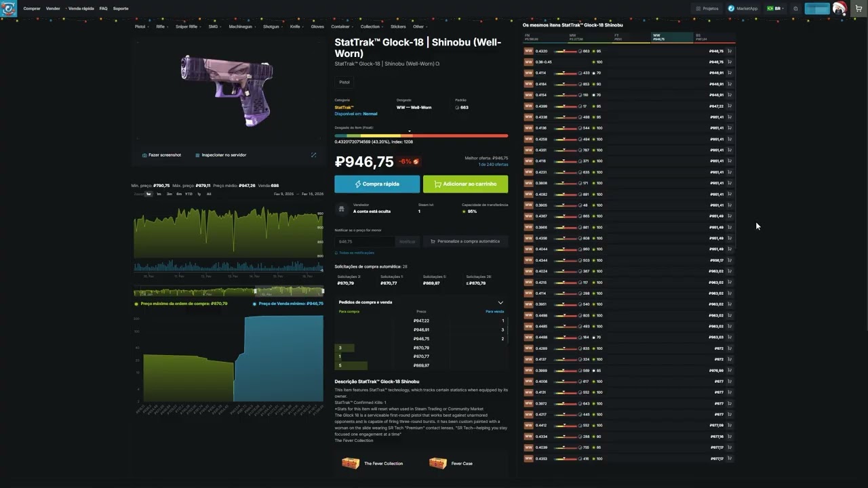Add the 0.3951 float row to cart

(x=730, y=304)
